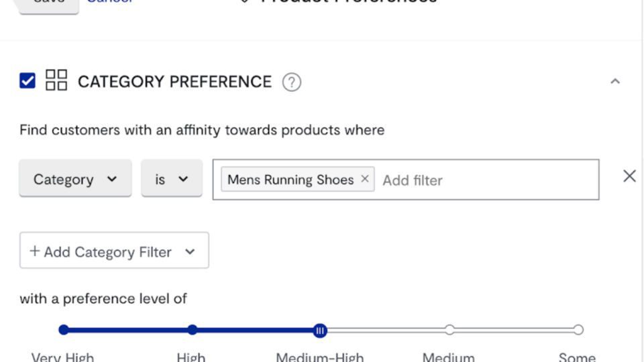Click the Category Preference help question-mark icon

291,82
